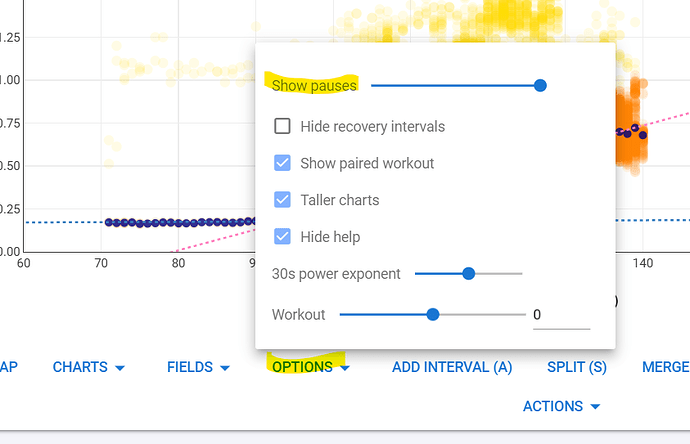Check the Hide recovery intervals checkbox
The image size is (690, 444).
click(x=282, y=126)
